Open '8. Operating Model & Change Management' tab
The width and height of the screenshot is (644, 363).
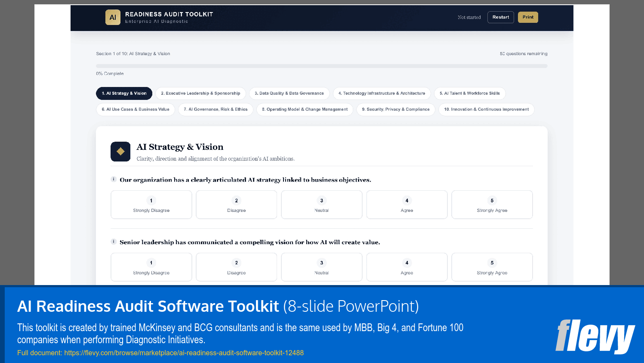coord(305,109)
